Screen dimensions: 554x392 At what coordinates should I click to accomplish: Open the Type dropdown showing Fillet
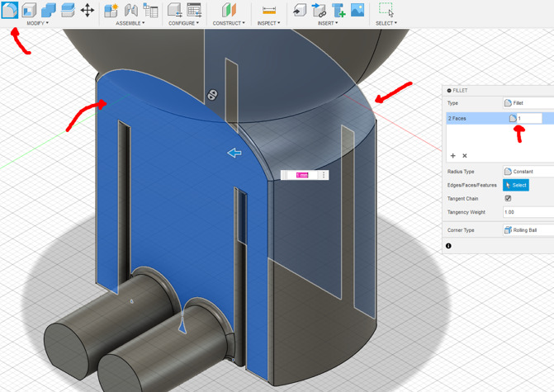pos(528,103)
